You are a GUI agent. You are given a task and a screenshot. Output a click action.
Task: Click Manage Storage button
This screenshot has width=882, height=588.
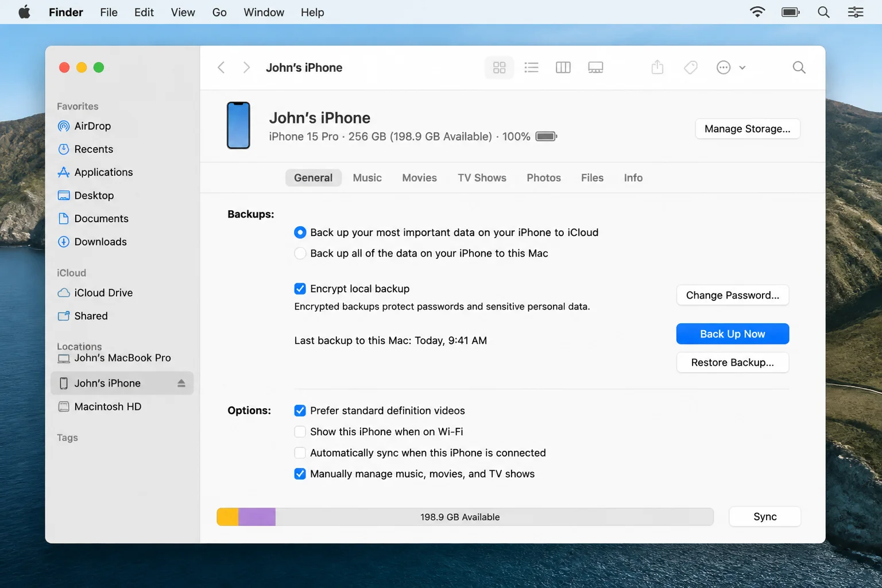pyautogui.click(x=747, y=129)
